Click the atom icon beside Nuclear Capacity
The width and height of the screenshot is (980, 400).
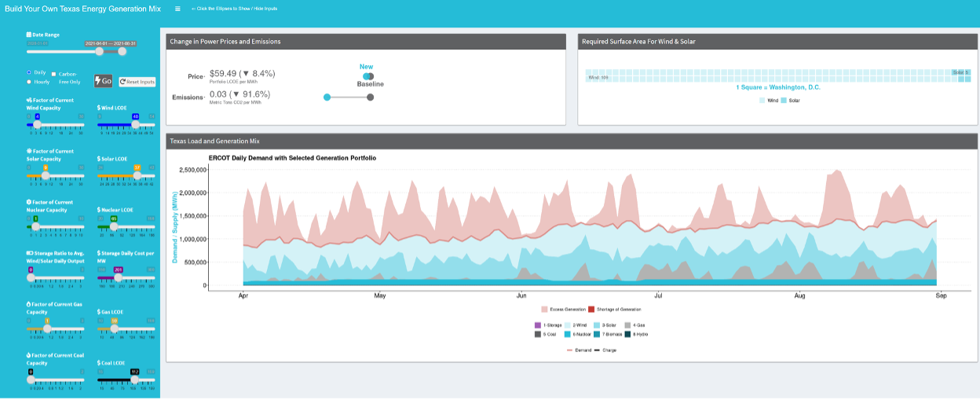29,202
